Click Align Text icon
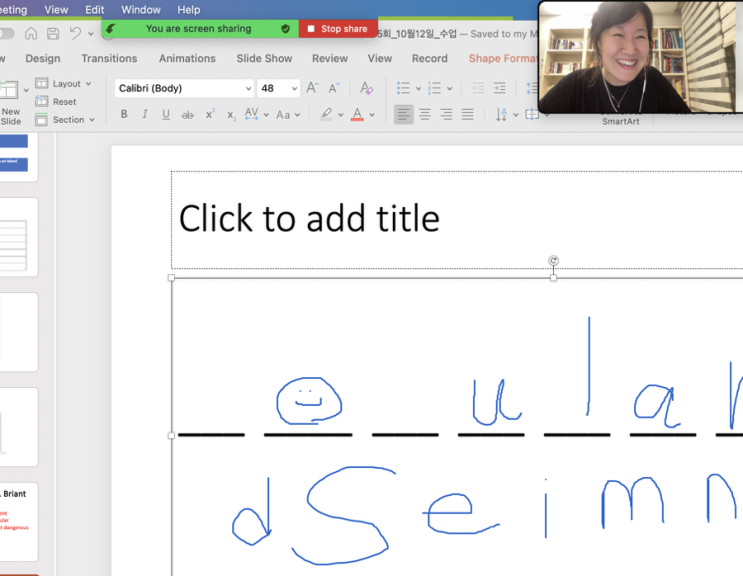Image resolution: width=743 pixels, height=576 pixels. [532, 114]
